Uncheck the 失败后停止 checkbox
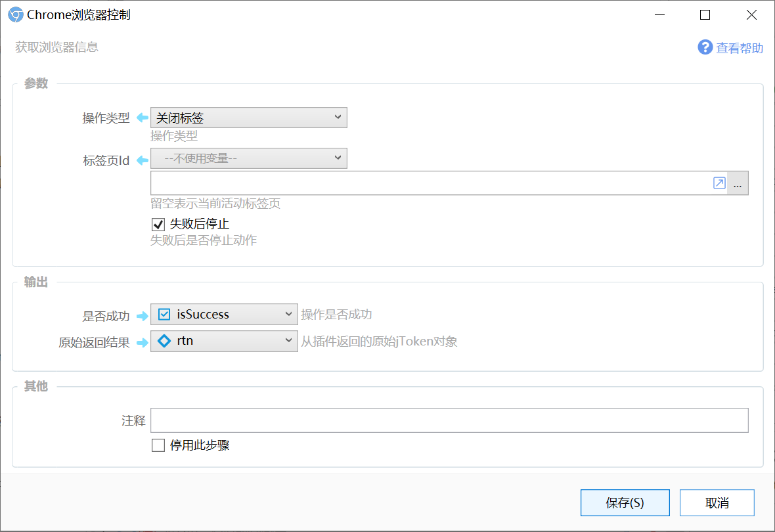The width and height of the screenshot is (775, 532). [x=158, y=225]
